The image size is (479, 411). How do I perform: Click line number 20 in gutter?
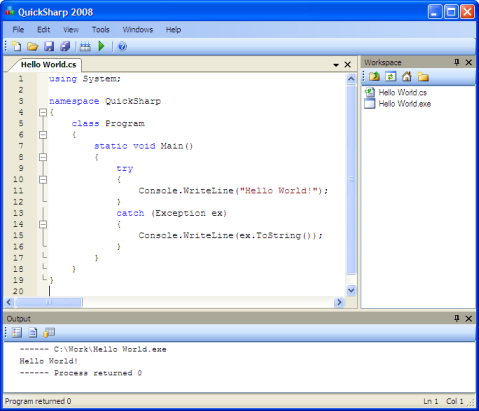(x=18, y=291)
